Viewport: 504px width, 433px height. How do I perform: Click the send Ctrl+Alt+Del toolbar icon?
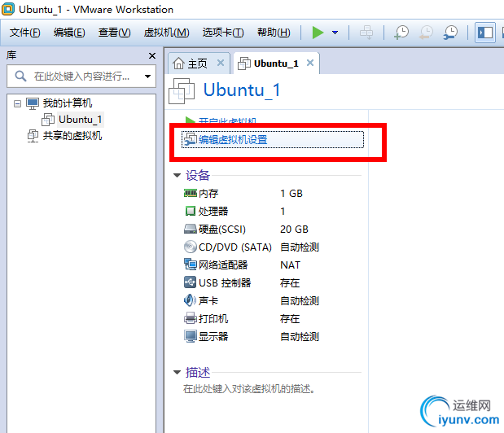pos(366,33)
